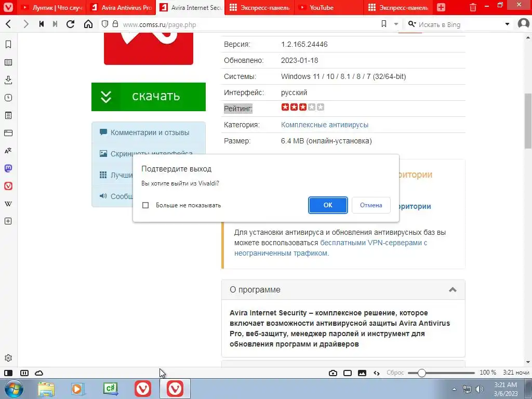Screen dimensions: 532x399
Task: Open Комментарии и отзывы section
Action: (150, 132)
